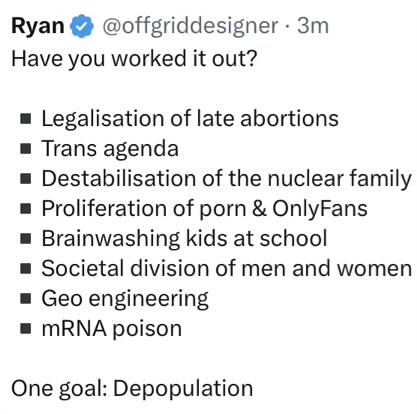The image size is (417, 414).
Task: Click the 'Brainwashing kids at school' line
Action: coord(184,239)
